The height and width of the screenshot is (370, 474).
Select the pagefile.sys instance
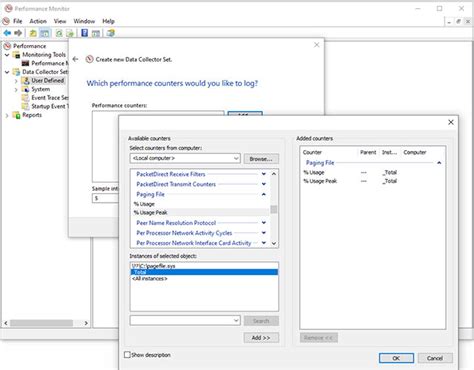point(204,266)
